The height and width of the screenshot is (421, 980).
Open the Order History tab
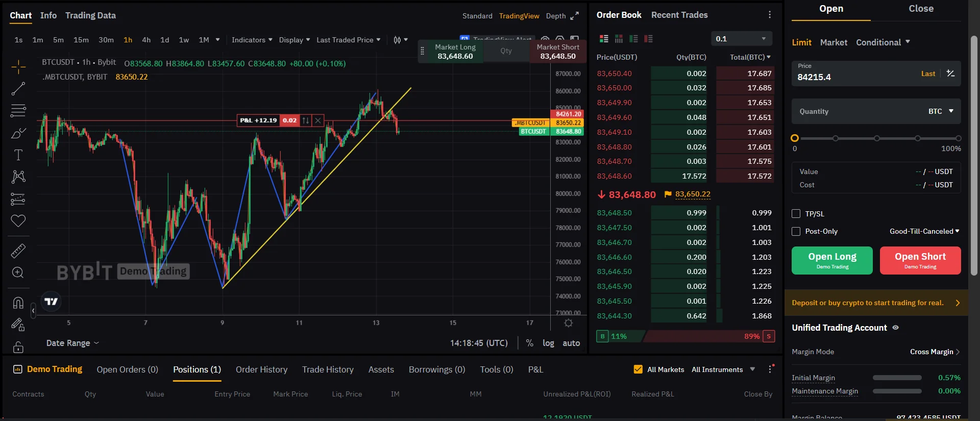[x=261, y=369]
